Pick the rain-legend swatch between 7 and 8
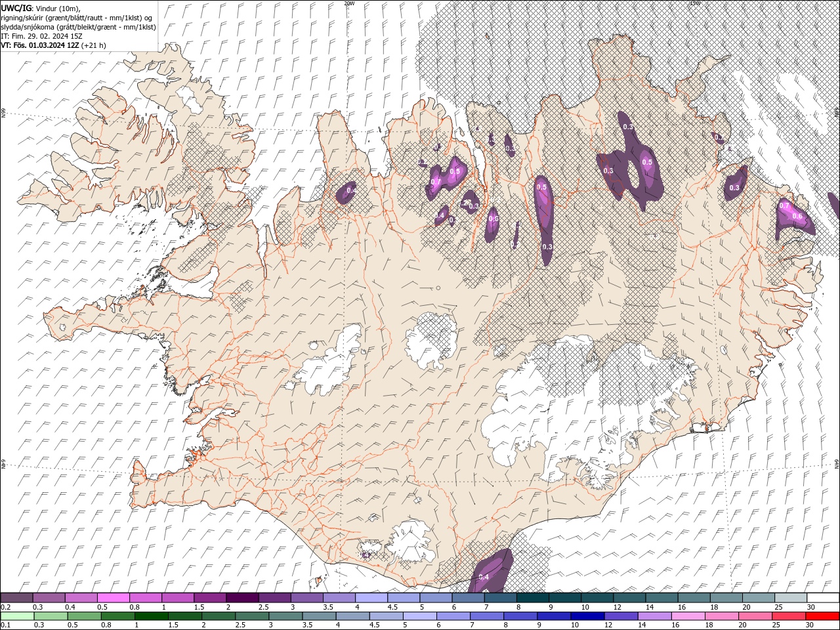The image size is (840, 630). (x=487, y=616)
